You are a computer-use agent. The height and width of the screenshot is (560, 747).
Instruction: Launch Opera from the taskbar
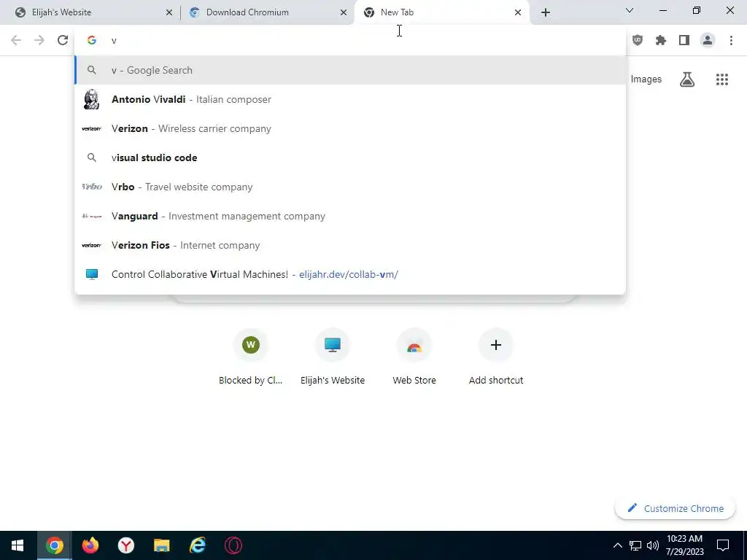click(233, 545)
